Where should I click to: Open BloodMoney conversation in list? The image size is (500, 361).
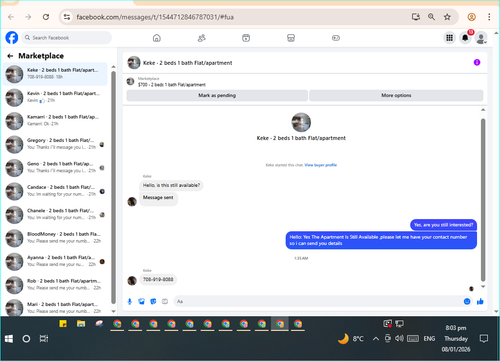click(x=55, y=238)
